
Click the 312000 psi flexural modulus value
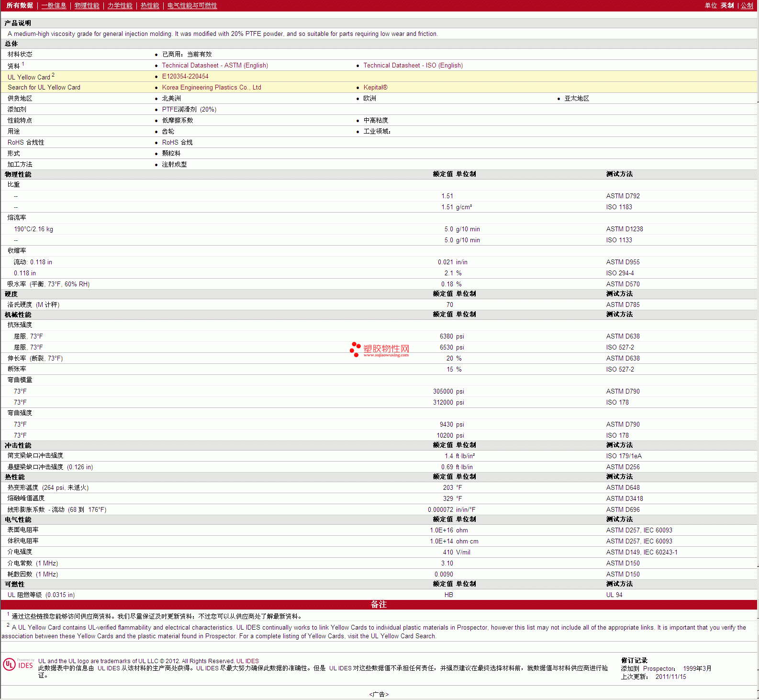coord(448,403)
